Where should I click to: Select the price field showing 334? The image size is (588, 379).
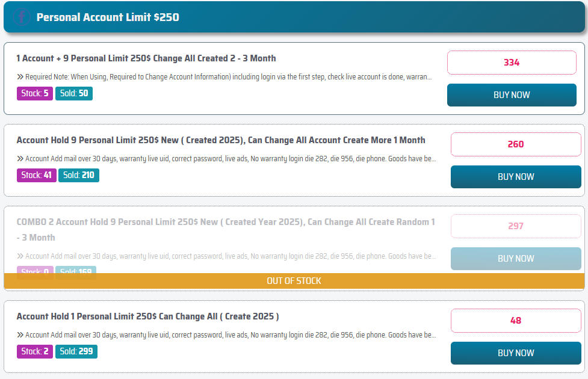click(x=511, y=63)
